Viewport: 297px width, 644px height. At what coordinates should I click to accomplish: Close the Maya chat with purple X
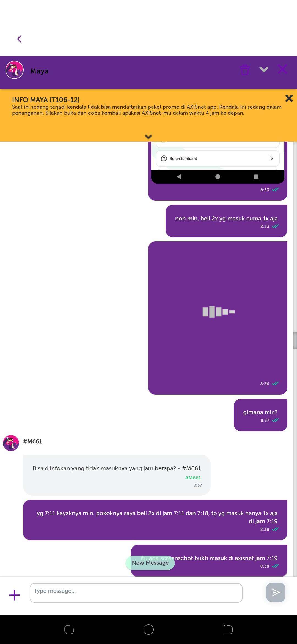(282, 69)
